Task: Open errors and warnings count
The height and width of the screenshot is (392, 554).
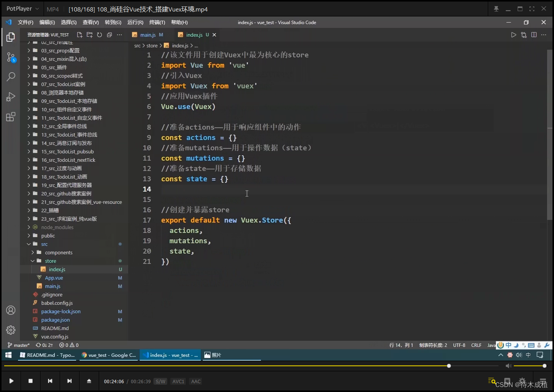Action: 69,345
